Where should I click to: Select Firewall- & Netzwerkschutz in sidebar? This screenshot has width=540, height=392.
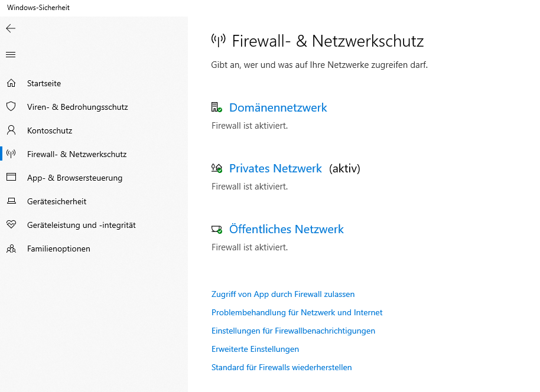click(x=77, y=154)
